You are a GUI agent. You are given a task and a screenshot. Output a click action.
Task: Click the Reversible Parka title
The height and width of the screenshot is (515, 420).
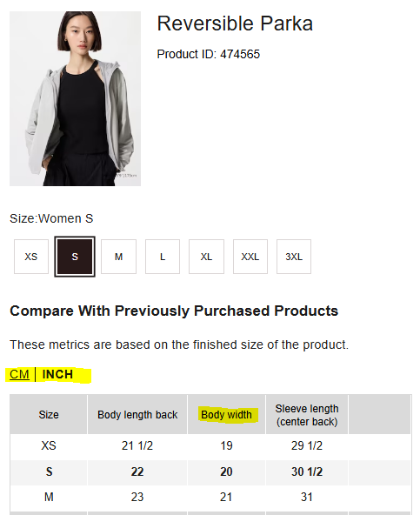(x=235, y=23)
